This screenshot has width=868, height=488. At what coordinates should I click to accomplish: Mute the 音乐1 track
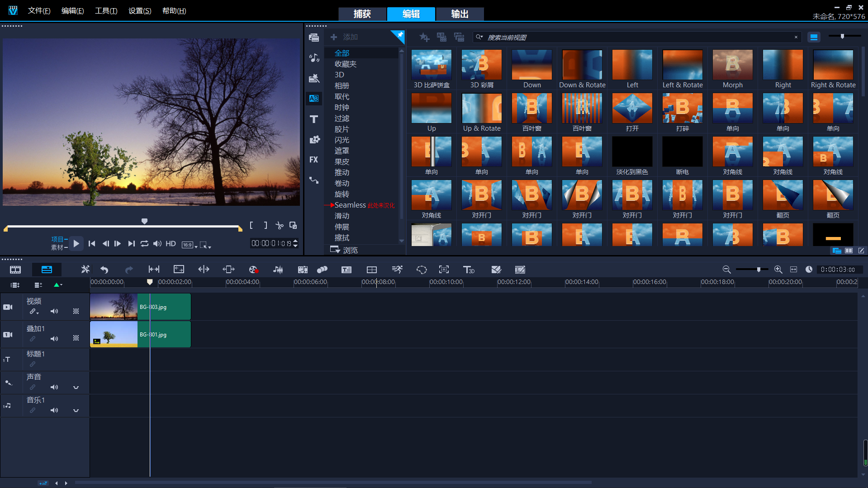[x=54, y=410]
